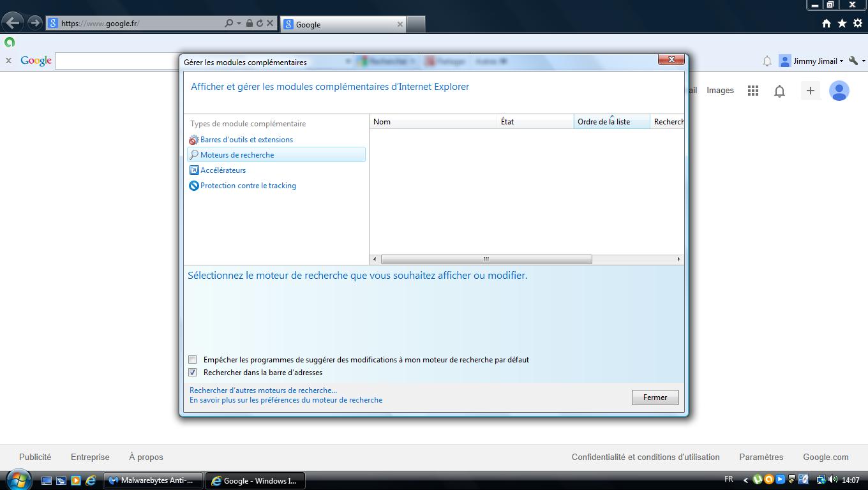Click the horizontal scrollbar thumb in the list
868x490 pixels.
coord(486,259)
